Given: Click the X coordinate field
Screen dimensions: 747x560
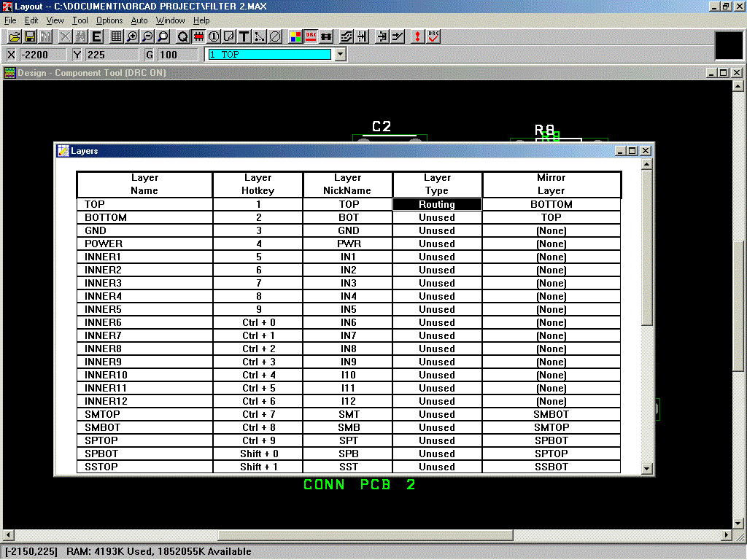Looking at the screenshot, I should pyautogui.click(x=43, y=55).
